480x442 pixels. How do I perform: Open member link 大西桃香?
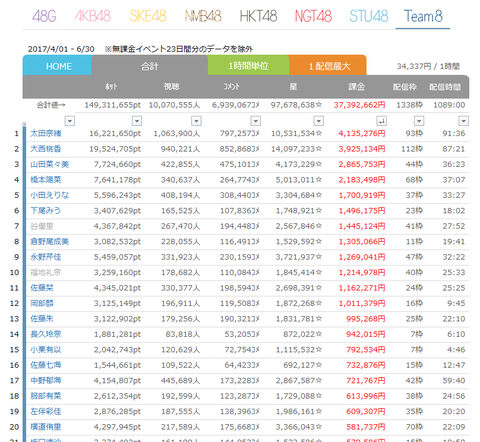pyautogui.click(x=46, y=149)
